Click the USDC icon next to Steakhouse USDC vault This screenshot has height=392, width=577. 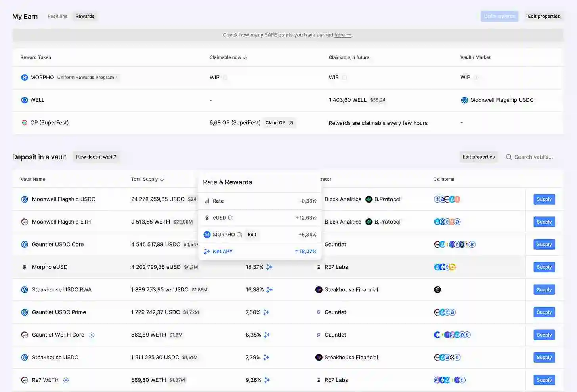click(25, 357)
